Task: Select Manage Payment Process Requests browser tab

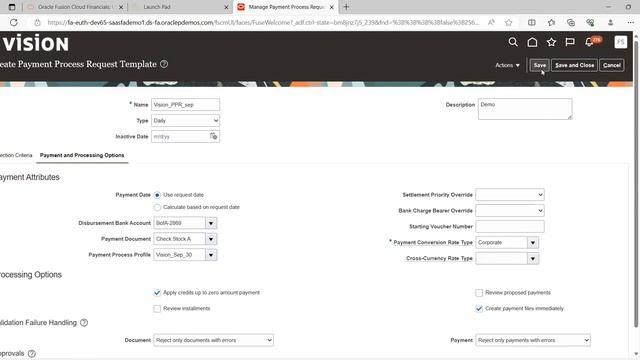Action: tap(286, 7)
